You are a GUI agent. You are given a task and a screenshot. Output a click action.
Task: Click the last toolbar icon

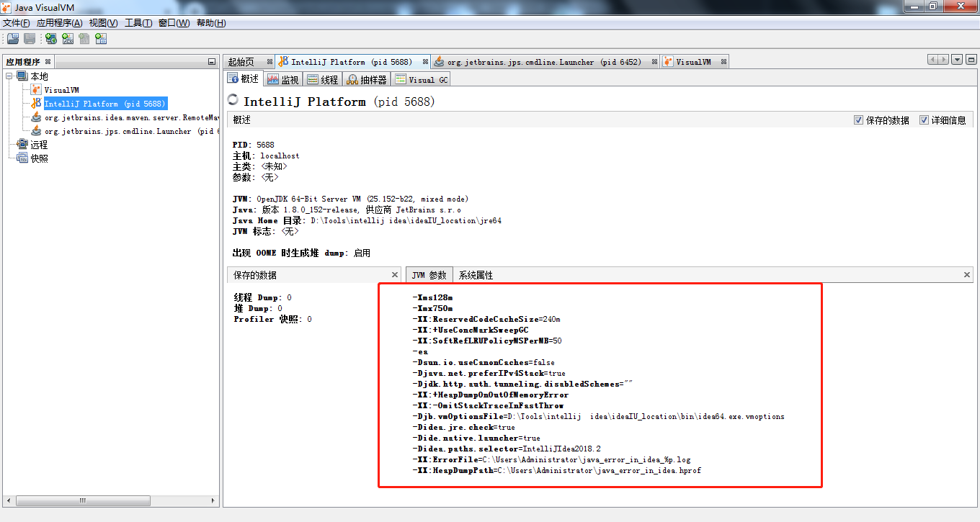pos(101,39)
